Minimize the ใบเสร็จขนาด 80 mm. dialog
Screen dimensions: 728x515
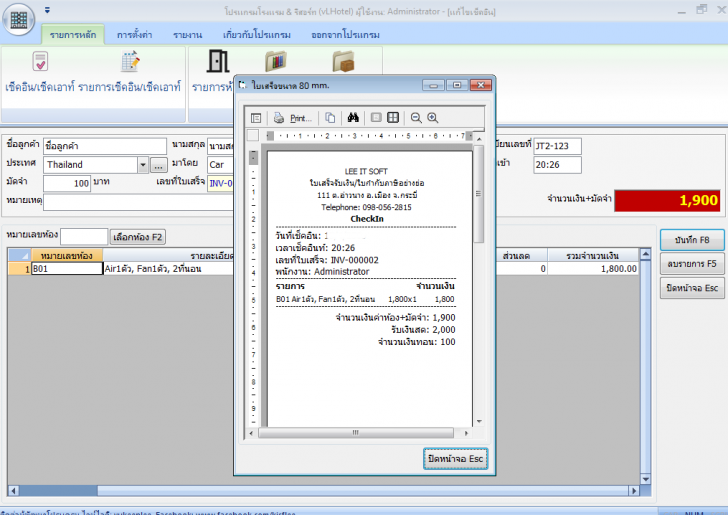(433, 85)
